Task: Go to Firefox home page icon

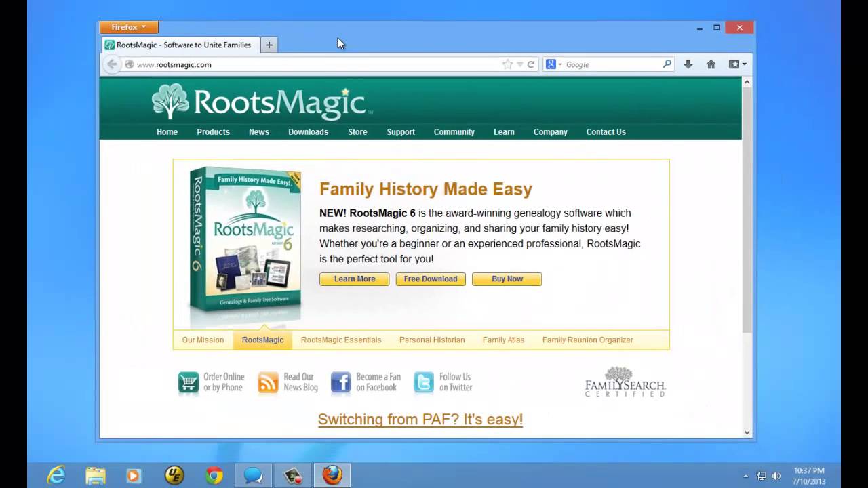Action: pos(711,64)
